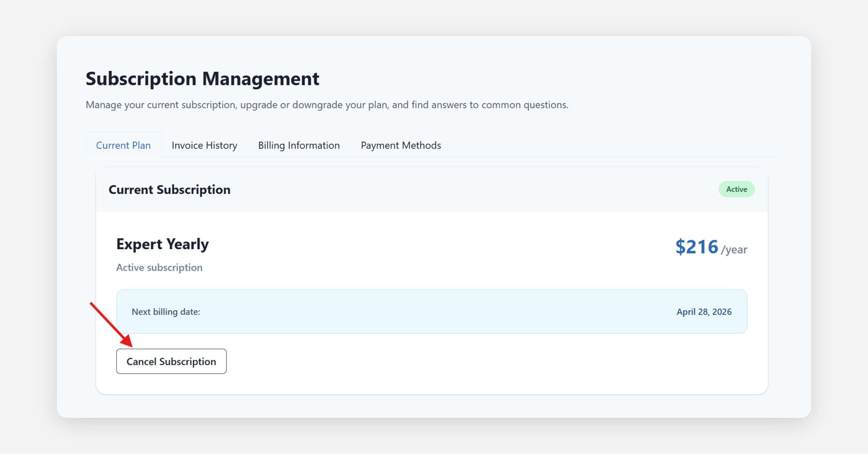Switch to the Current Plan tab
The height and width of the screenshot is (454, 868).
(x=123, y=145)
